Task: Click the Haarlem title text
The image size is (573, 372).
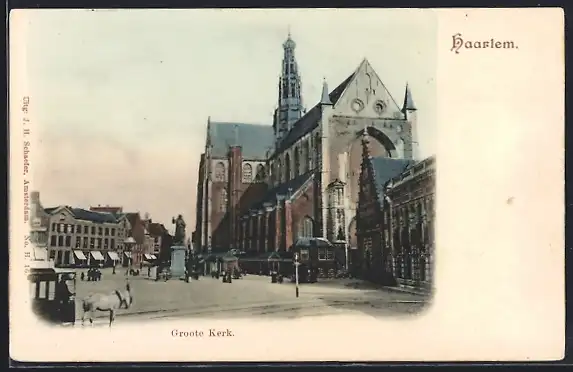Action: (484, 44)
